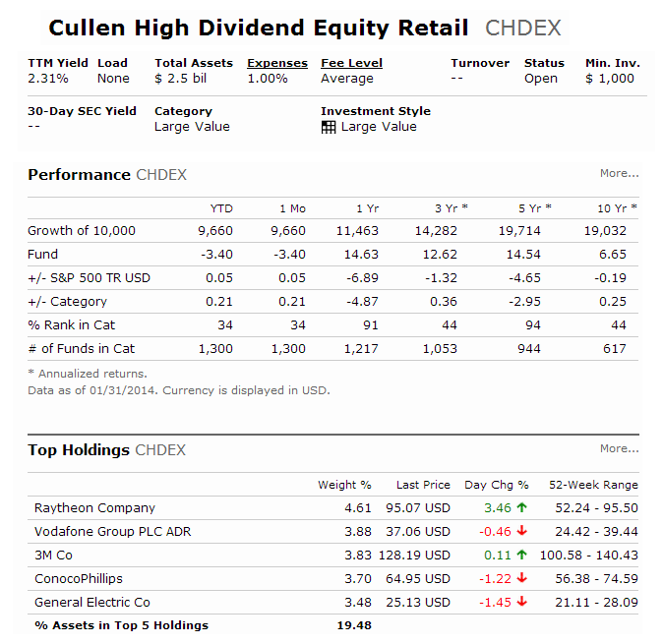663x644 pixels.
Task: Click General Electric's last price 25.13 USD
Action: pos(418,602)
